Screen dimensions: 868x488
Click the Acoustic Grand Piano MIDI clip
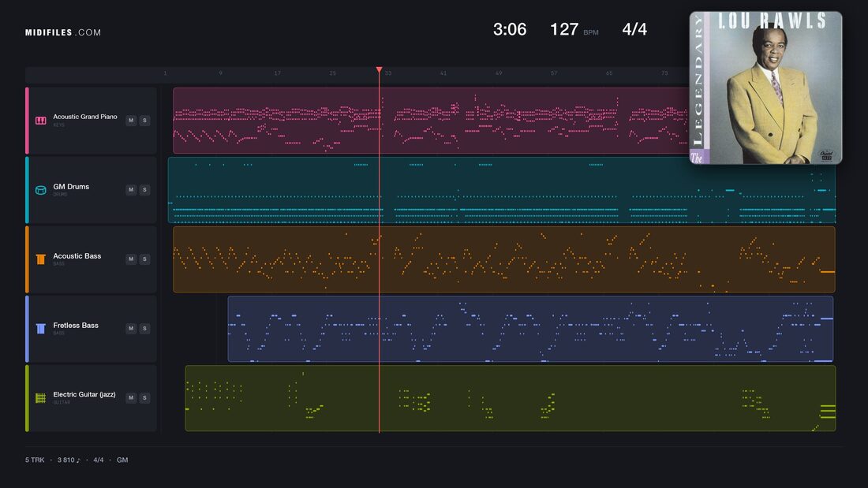pyautogui.click(x=431, y=121)
